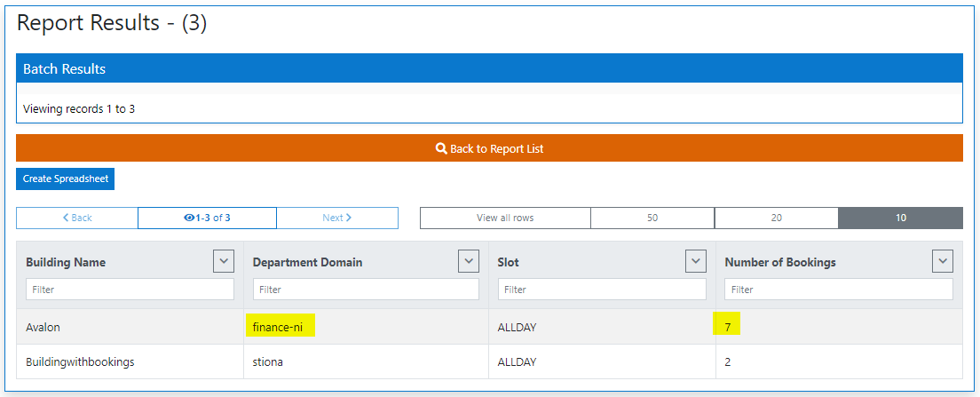Click the 1-3 of 3 record indicator
The image size is (980, 397).
point(207,218)
